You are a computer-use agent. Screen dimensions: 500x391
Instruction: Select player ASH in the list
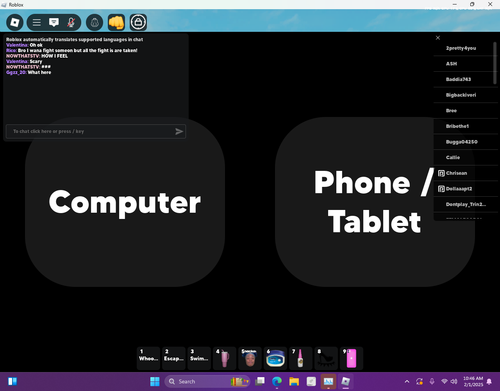point(465,64)
